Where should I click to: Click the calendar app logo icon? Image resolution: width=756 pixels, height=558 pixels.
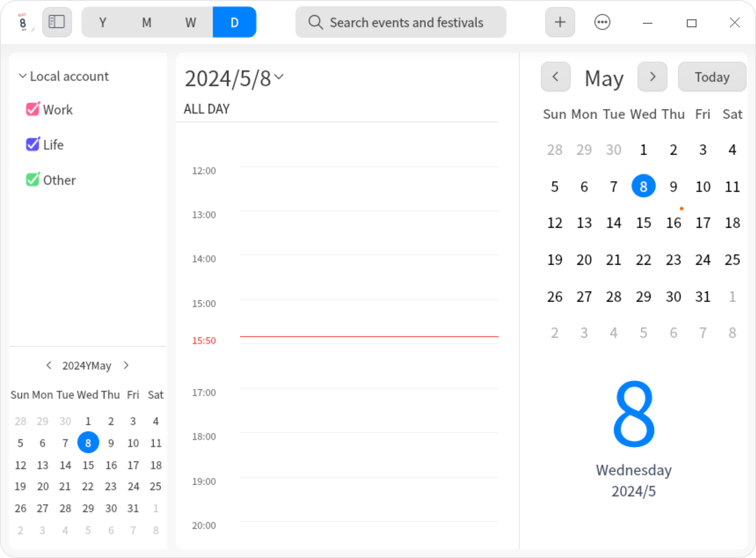tap(22, 22)
